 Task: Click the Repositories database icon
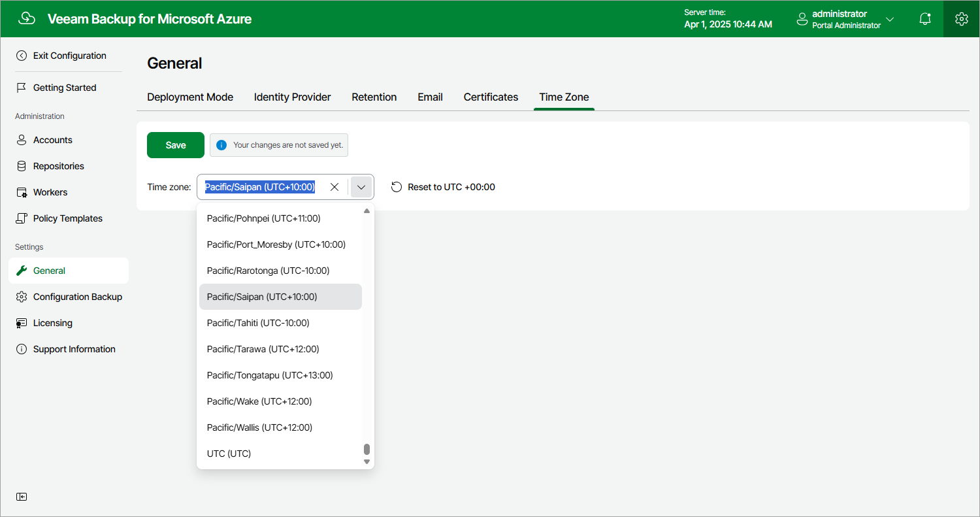tap(22, 166)
